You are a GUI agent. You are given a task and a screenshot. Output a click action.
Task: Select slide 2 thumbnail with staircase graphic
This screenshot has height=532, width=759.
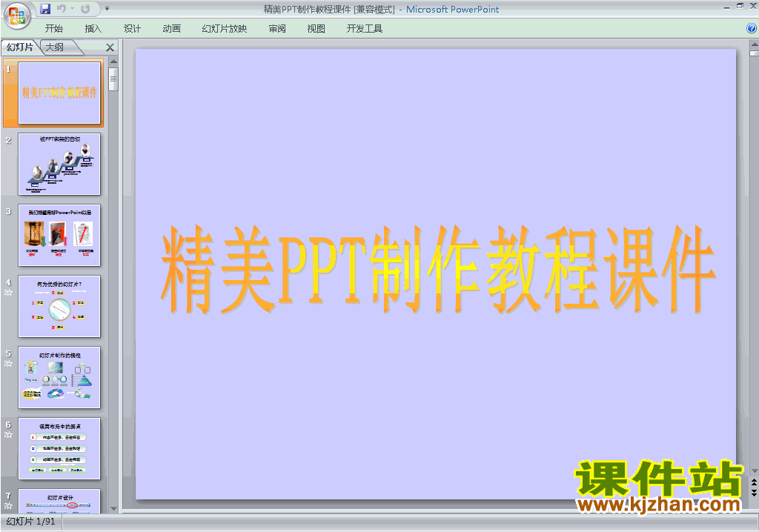59,164
